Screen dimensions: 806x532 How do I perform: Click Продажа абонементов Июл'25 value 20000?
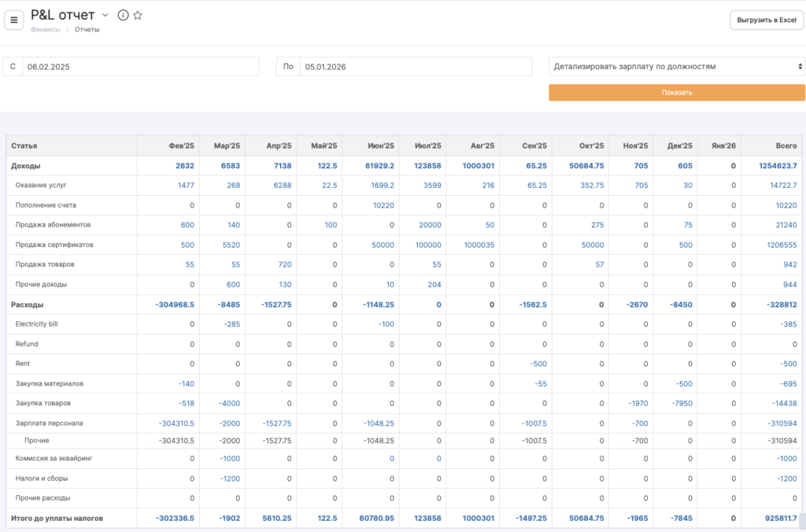click(430, 225)
